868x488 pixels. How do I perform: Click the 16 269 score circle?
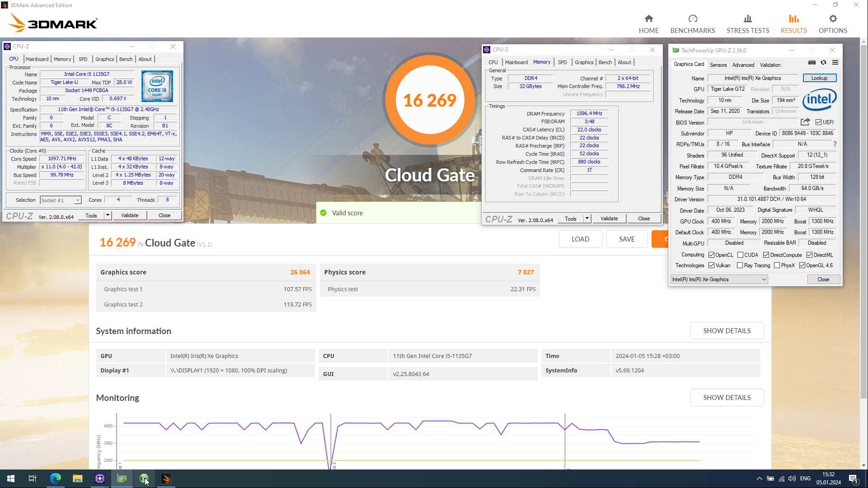click(x=429, y=100)
